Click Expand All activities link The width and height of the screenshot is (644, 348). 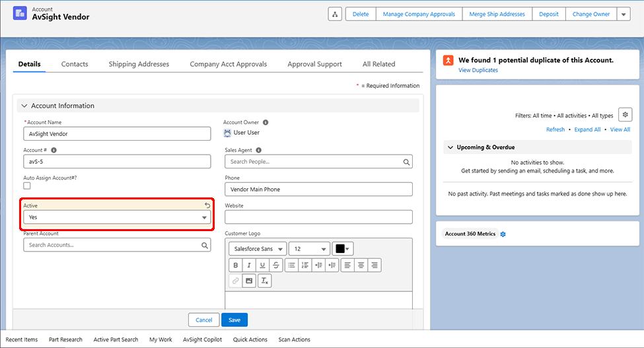click(587, 129)
